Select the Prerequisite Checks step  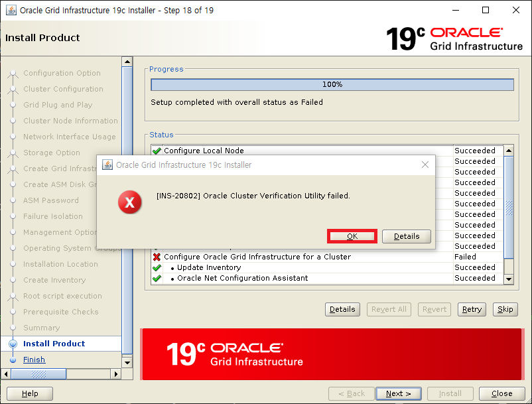61,312
